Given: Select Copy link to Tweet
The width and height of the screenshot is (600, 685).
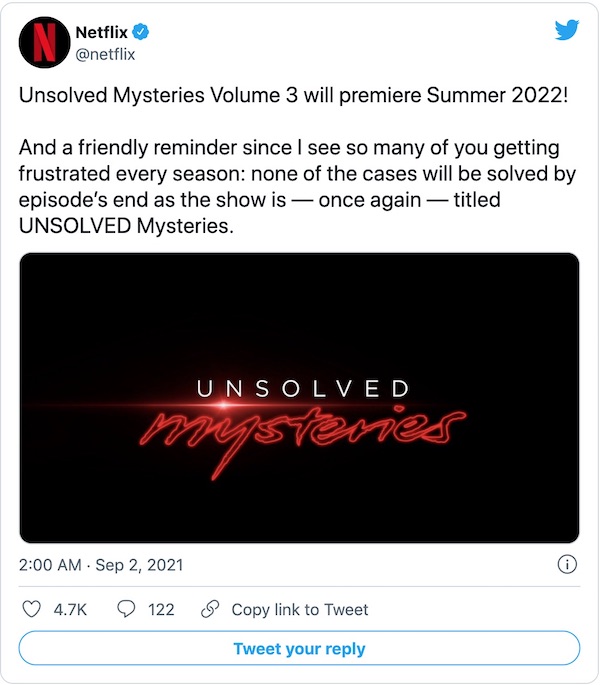Looking at the screenshot, I should 299,609.
